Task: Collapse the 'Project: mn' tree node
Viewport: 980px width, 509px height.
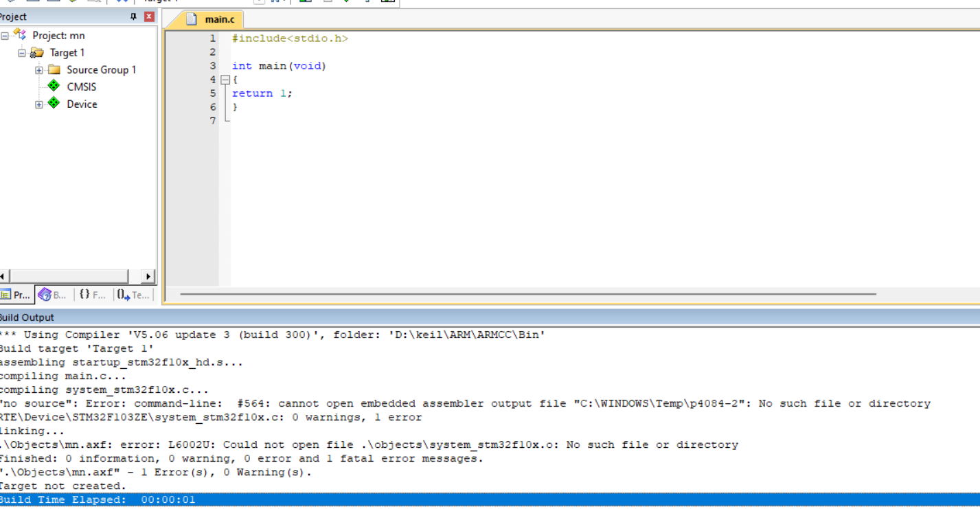Action: tap(5, 36)
